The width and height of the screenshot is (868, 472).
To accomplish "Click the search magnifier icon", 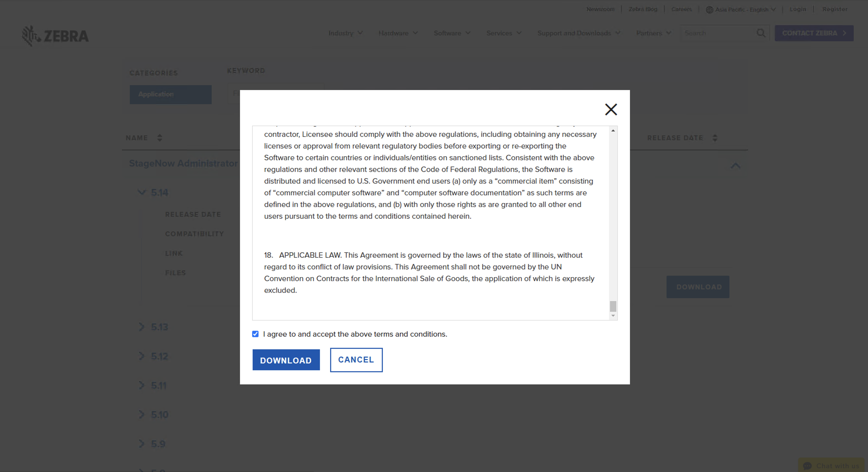I will [761, 33].
